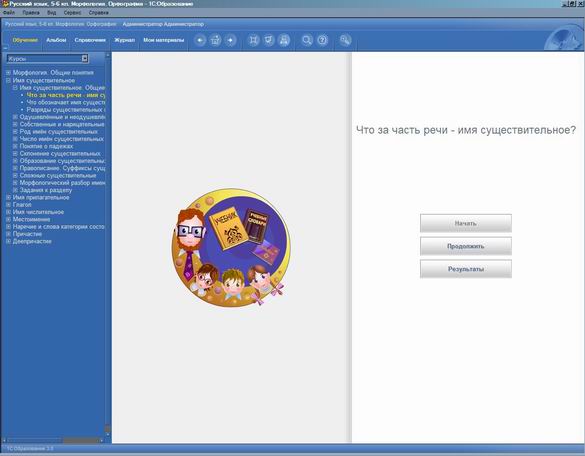Image resolution: width=585 pixels, height=456 pixels.
Task: Click the home icon in toolbar
Action: [215, 40]
